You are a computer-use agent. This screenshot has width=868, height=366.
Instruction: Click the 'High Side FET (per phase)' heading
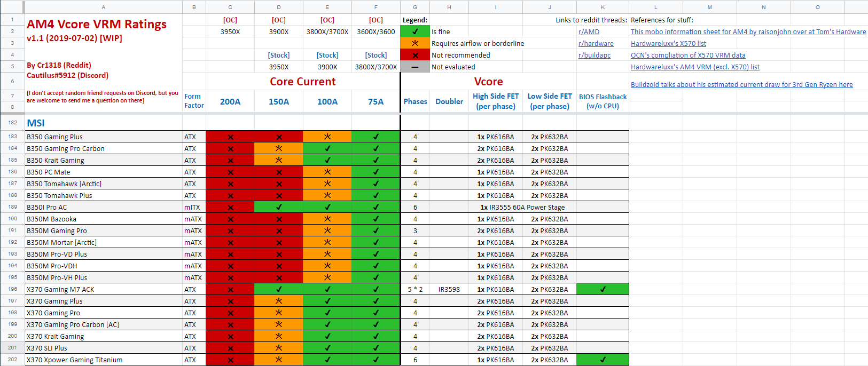click(496, 101)
